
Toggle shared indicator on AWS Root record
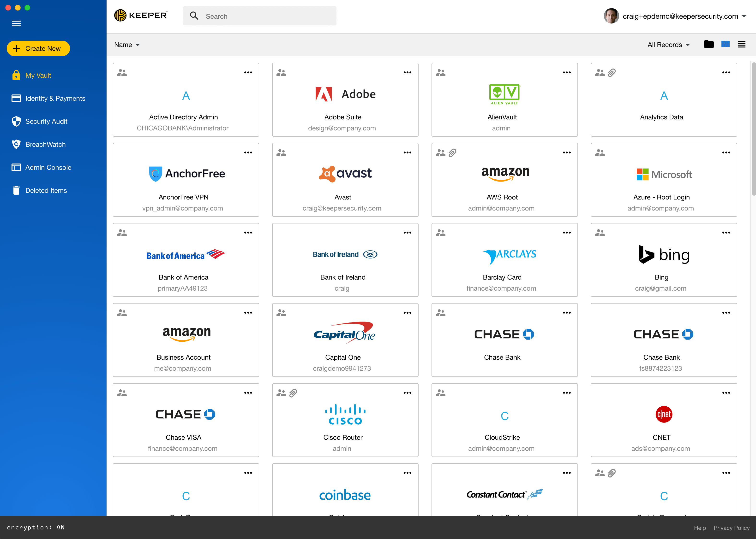coord(441,153)
